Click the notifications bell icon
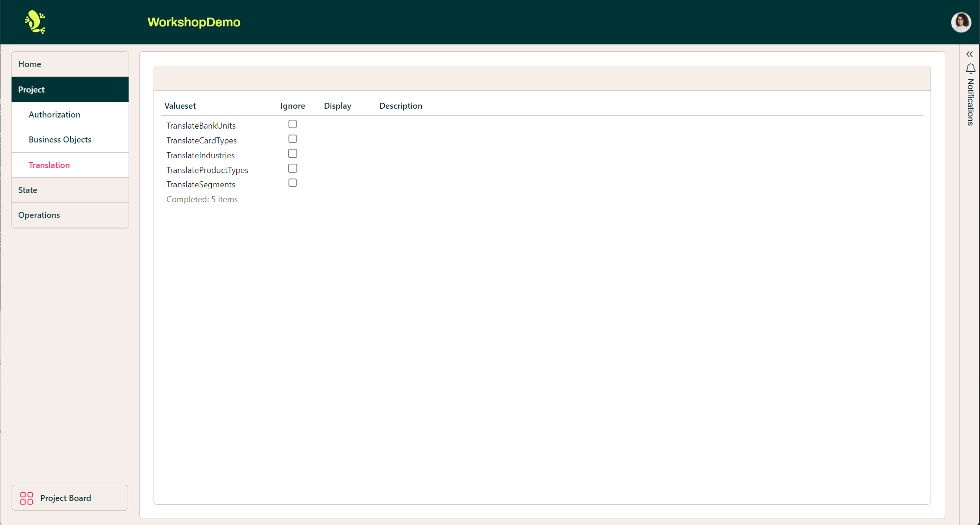Image resolution: width=980 pixels, height=525 pixels. 970,69
